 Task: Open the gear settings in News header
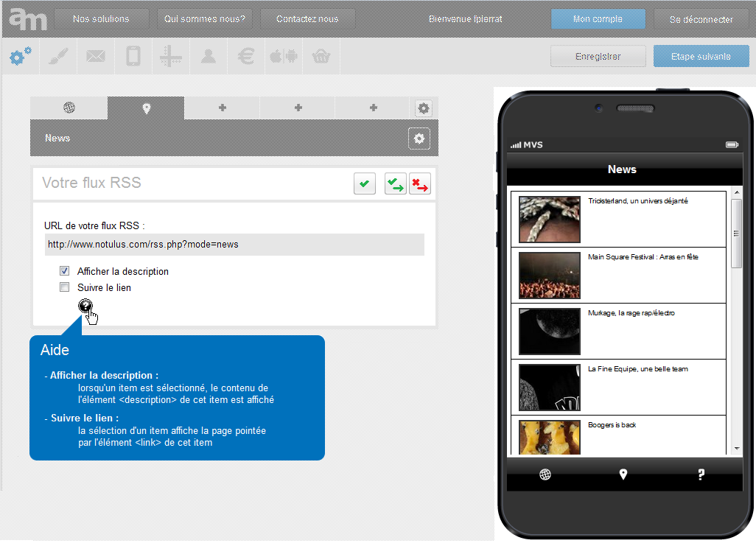[419, 139]
